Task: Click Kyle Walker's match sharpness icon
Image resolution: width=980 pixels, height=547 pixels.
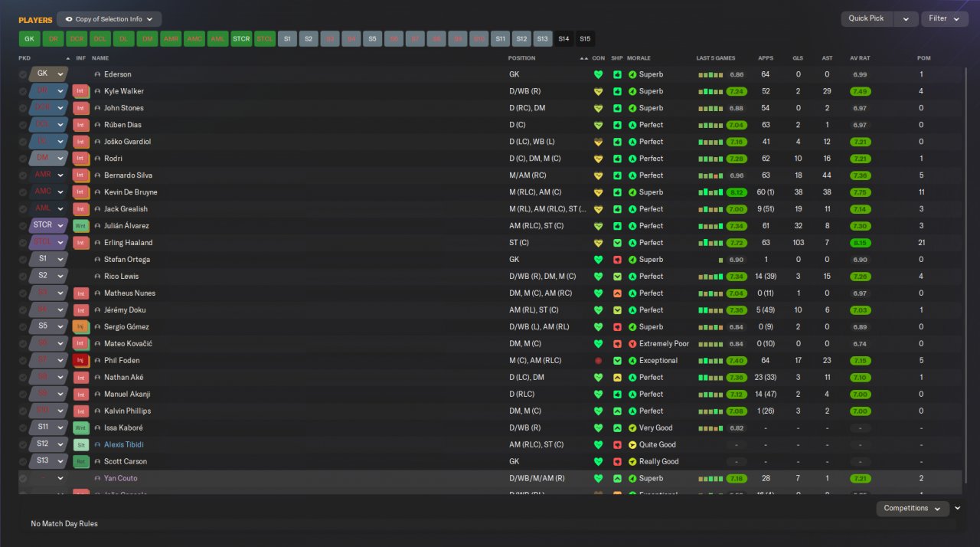Action: (617, 91)
